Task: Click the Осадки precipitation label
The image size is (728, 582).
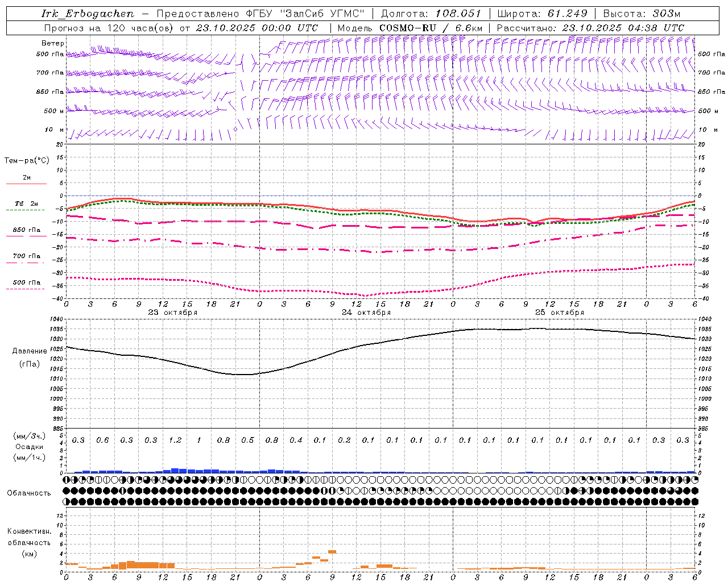Action: (30, 447)
